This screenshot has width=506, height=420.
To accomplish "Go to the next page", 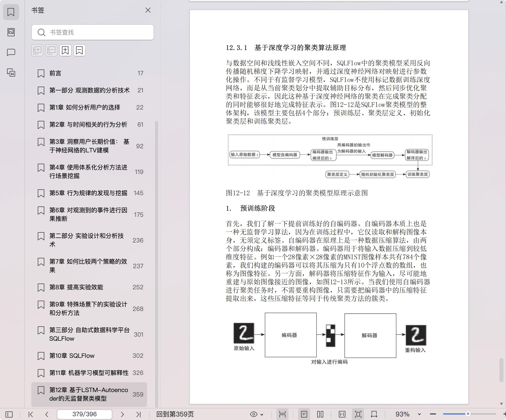I will pos(122,414).
